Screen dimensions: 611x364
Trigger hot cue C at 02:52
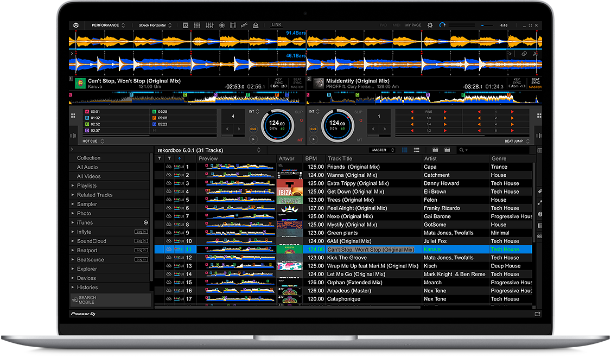[x=117, y=124]
